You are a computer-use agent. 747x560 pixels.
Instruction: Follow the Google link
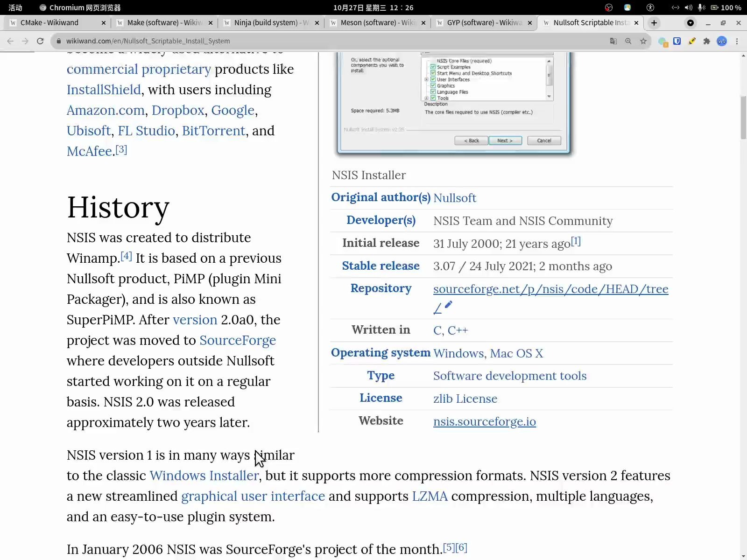click(x=233, y=110)
